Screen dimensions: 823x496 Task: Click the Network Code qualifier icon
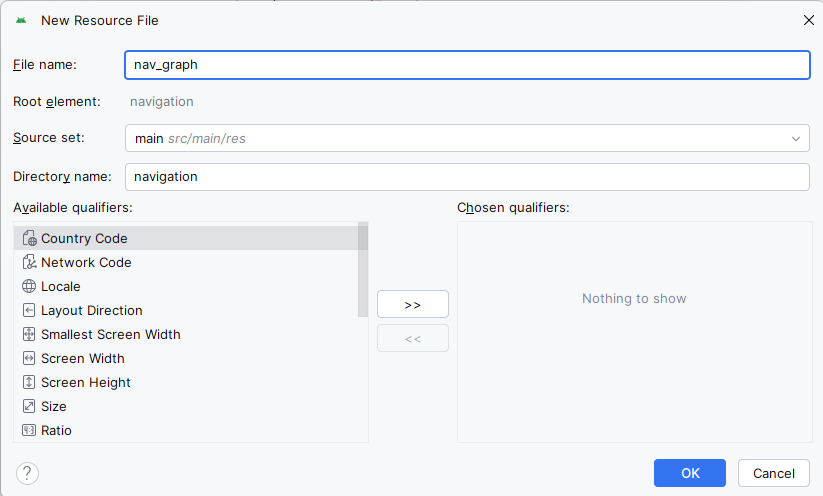[x=29, y=262]
